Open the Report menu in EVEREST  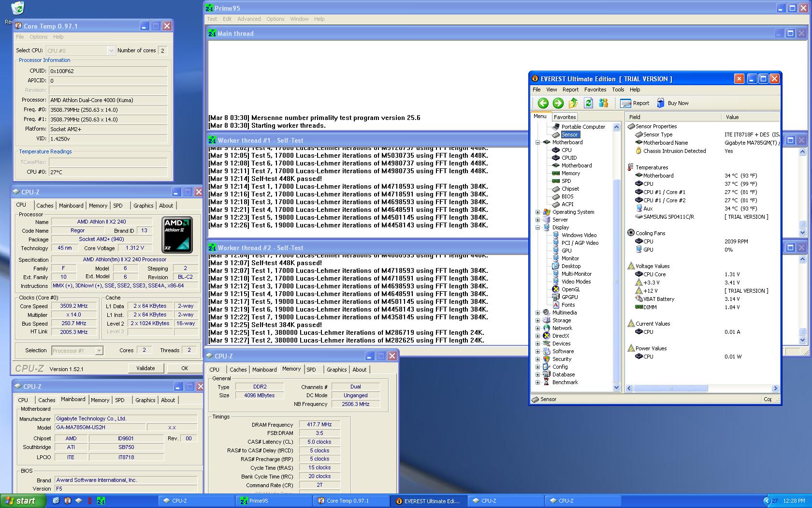click(x=570, y=90)
